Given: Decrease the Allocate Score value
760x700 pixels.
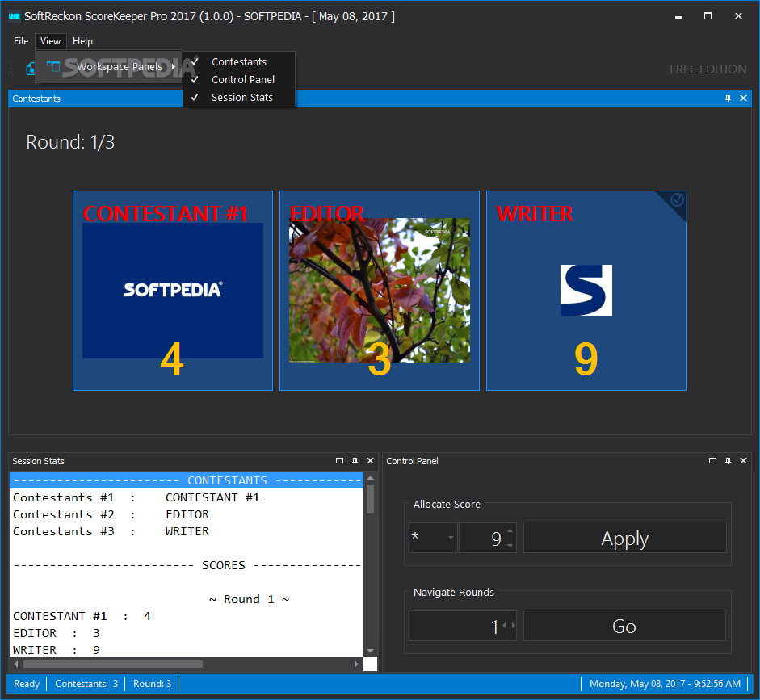Looking at the screenshot, I should [510, 546].
